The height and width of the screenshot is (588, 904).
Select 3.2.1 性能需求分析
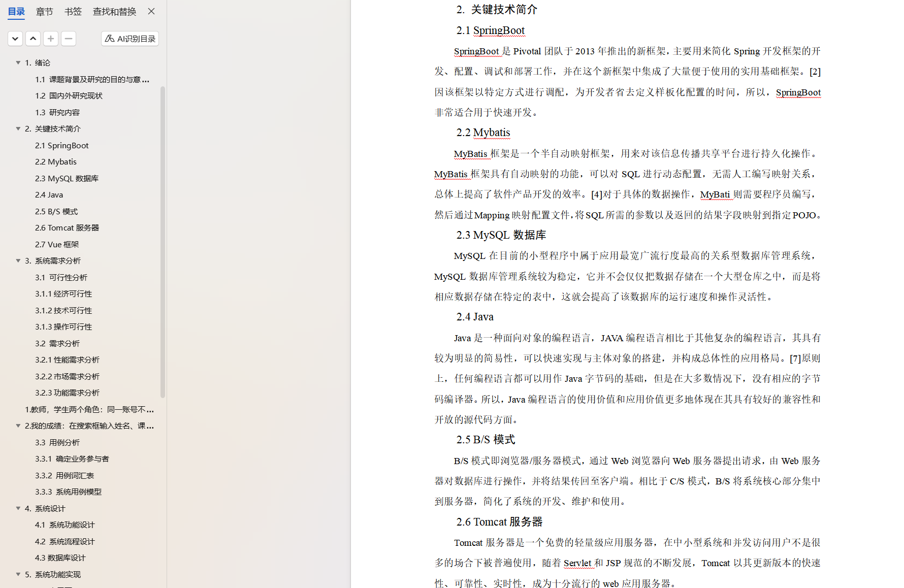click(67, 360)
